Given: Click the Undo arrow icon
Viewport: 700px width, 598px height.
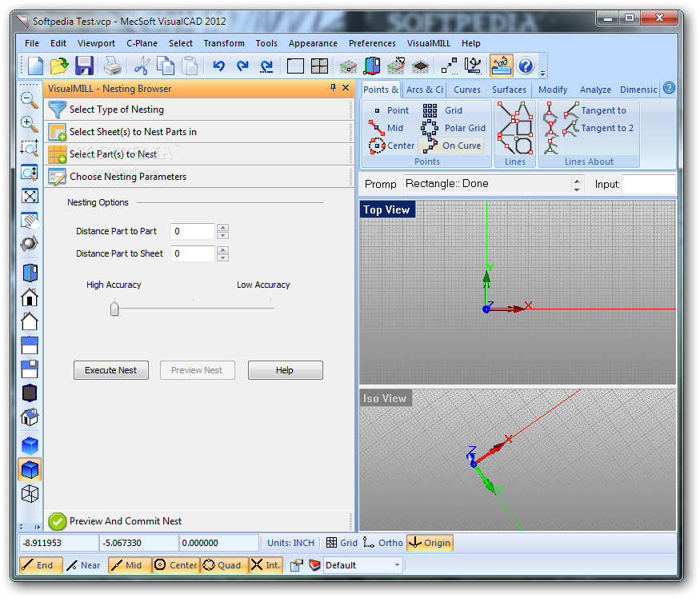Looking at the screenshot, I should [218, 66].
